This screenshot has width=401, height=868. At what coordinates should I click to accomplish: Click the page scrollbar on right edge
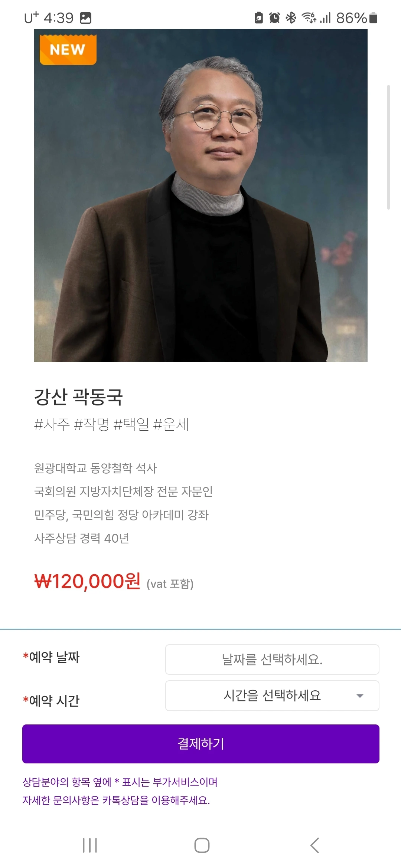[388, 147]
